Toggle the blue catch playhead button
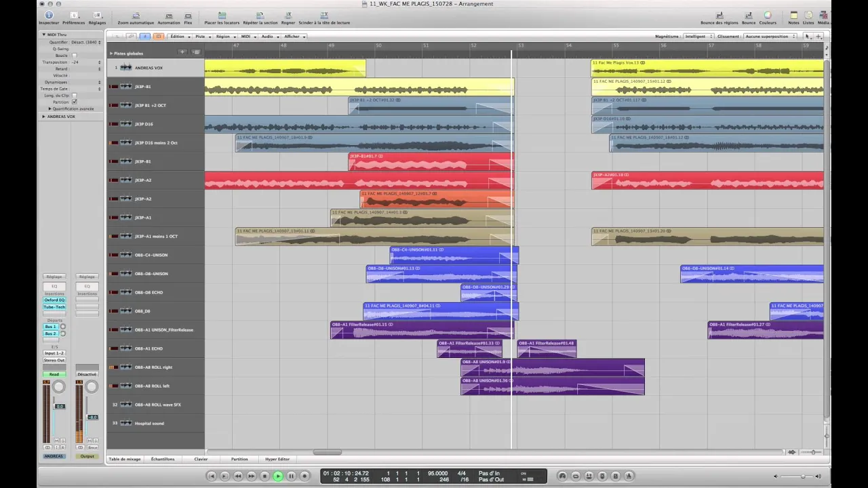Image resolution: width=868 pixels, height=488 pixels. coord(145,37)
